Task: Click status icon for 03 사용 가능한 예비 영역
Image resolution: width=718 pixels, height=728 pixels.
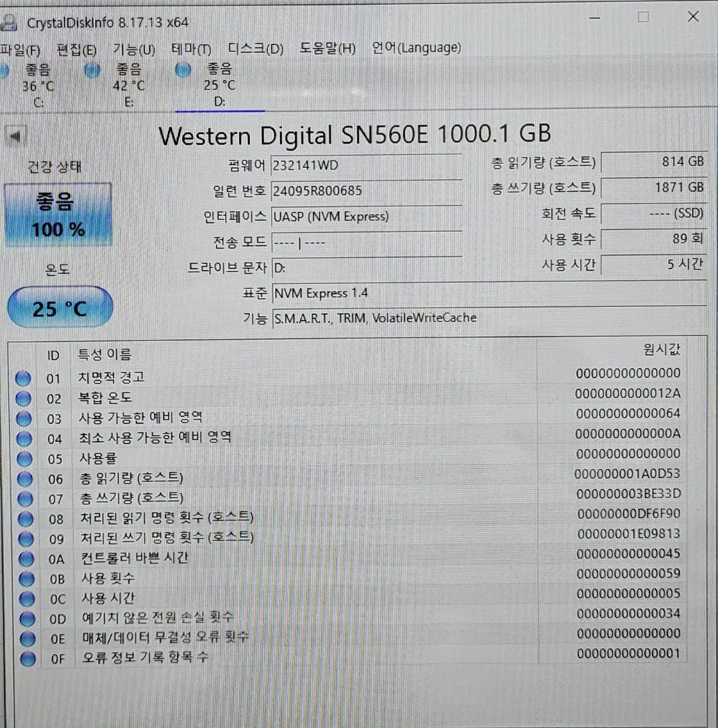Action: click(24, 419)
